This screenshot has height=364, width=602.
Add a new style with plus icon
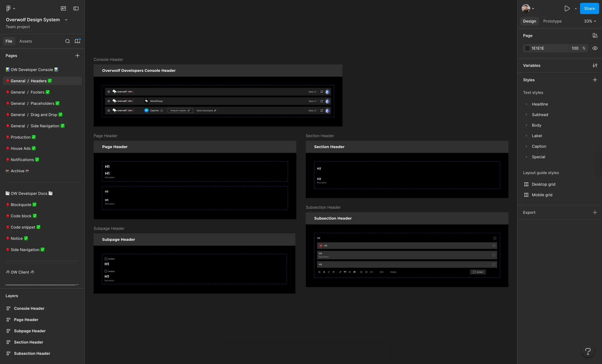click(x=595, y=80)
